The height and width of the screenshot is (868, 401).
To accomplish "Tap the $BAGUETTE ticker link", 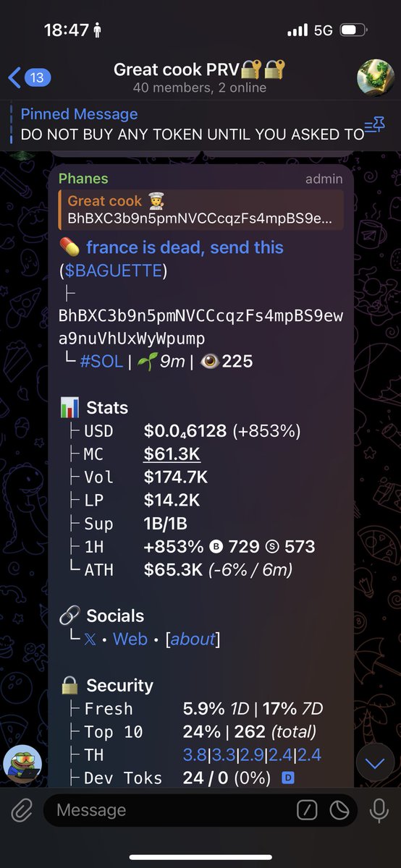I will coord(113,271).
